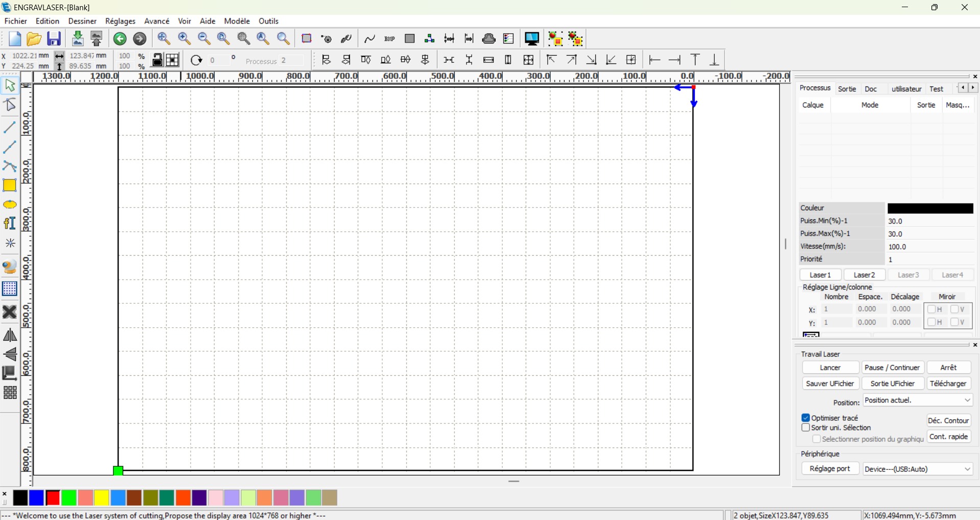Click Sauver UFichier button
This screenshot has height=520, width=980.
tap(830, 383)
